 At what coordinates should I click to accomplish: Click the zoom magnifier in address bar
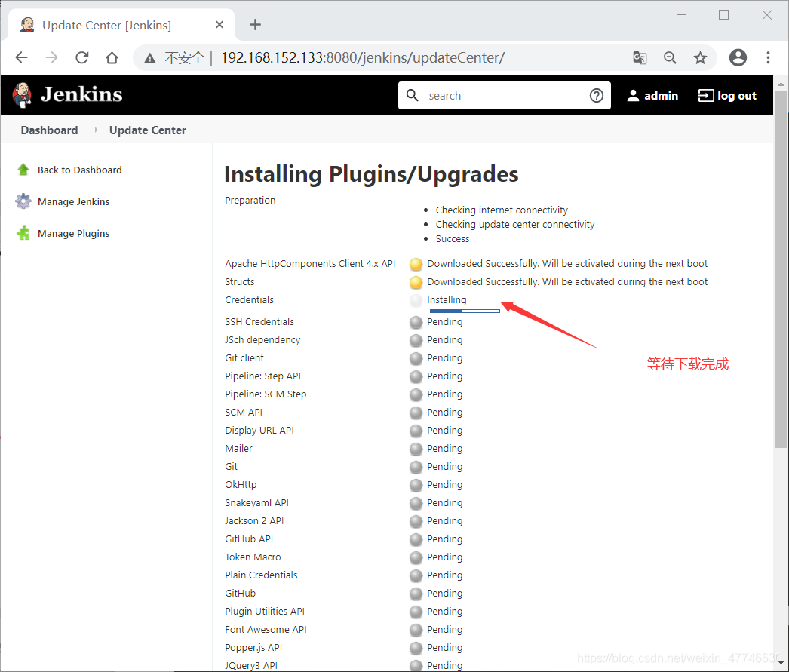tap(670, 58)
